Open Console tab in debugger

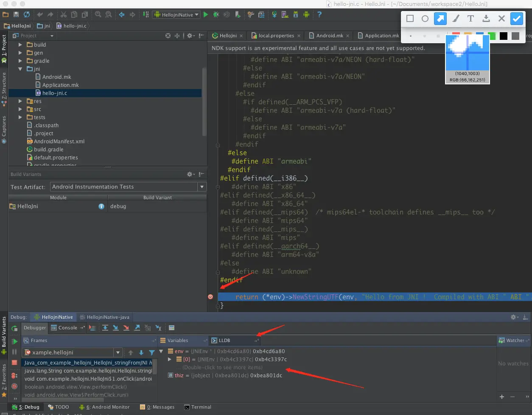pyautogui.click(x=67, y=328)
